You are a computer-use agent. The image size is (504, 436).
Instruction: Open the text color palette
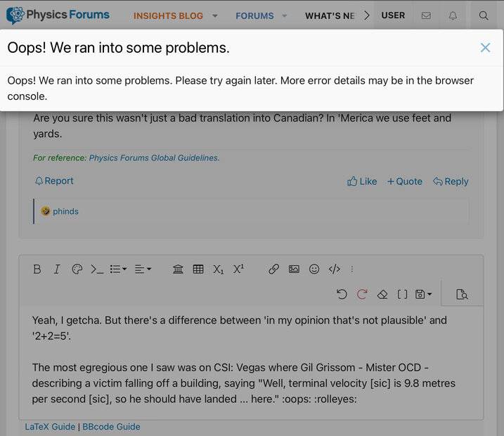pos(77,269)
